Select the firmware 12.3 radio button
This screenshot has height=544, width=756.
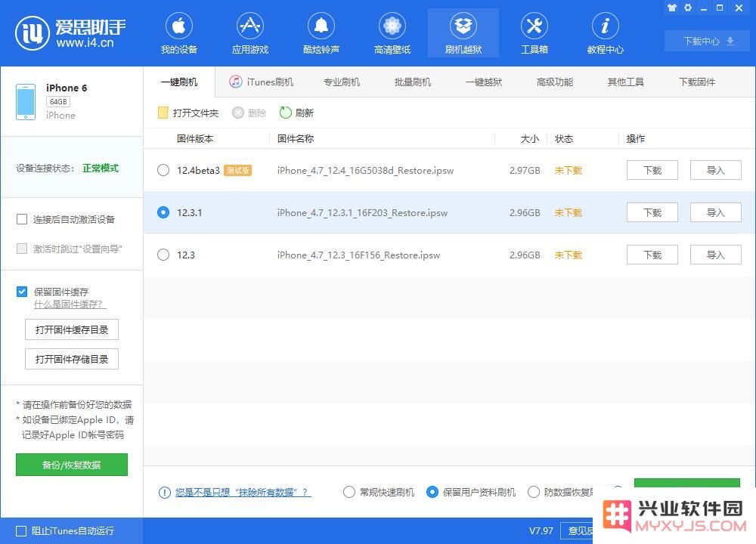click(163, 255)
